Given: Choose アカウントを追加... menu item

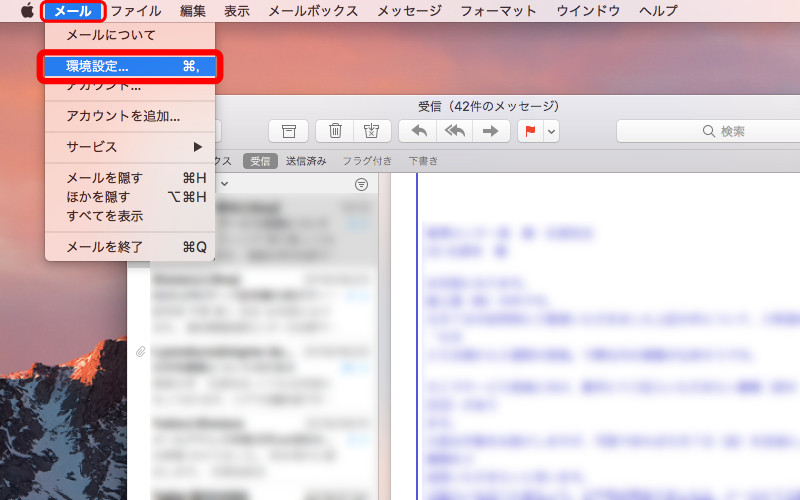Looking at the screenshot, I should coord(130,116).
